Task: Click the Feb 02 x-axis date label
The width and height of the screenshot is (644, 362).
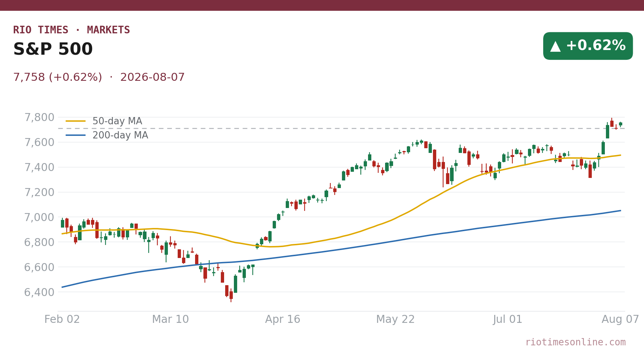Action: click(x=62, y=320)
